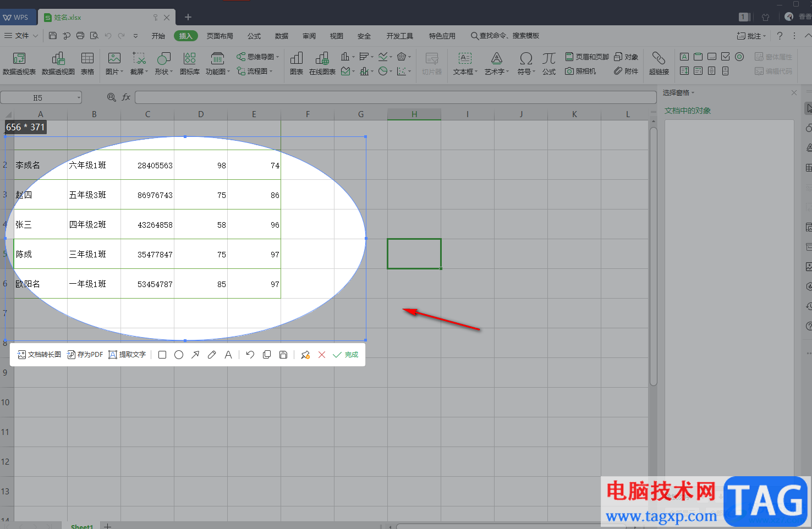The height and width of the screenshot is (529, 812).
Task: Open 形状 shapes dropdown
Action: tap(163, 64)
